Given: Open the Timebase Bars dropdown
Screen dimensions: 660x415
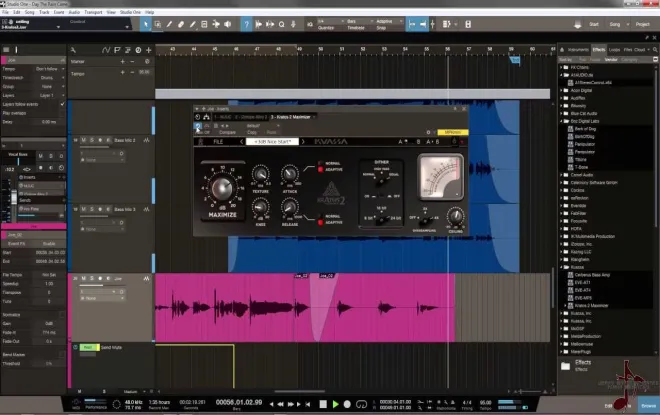Looking at the screenshot, I should click(x=360, y=21).
